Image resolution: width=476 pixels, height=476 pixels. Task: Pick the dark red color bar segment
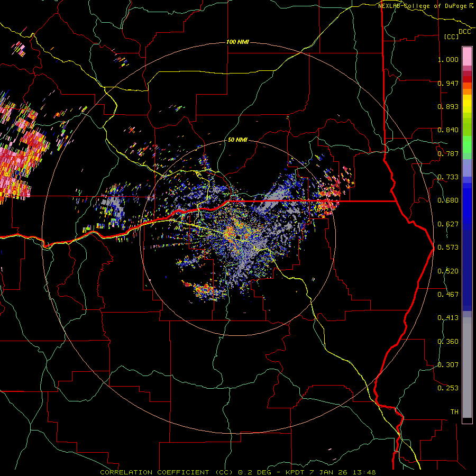tap(467, 79)
